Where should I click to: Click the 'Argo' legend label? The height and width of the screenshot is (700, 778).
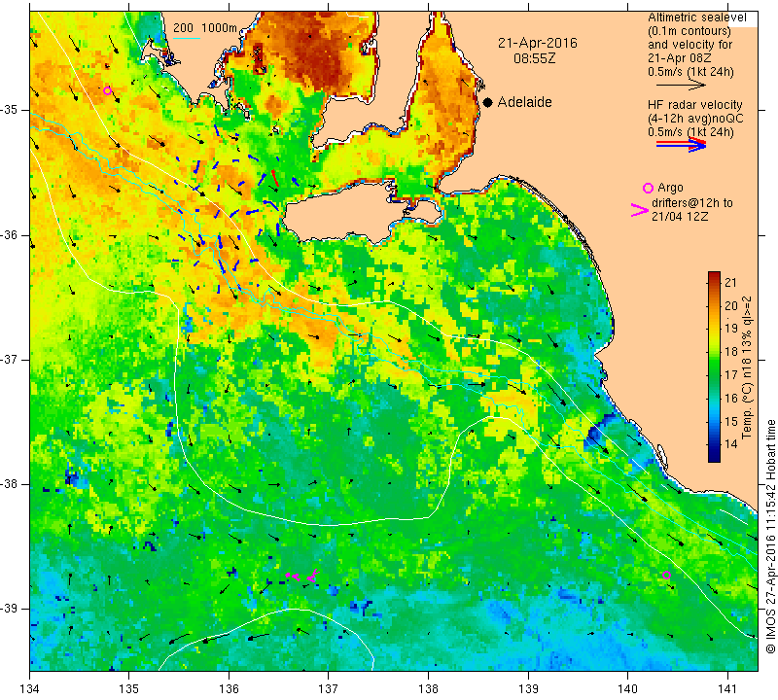[670, 188]
